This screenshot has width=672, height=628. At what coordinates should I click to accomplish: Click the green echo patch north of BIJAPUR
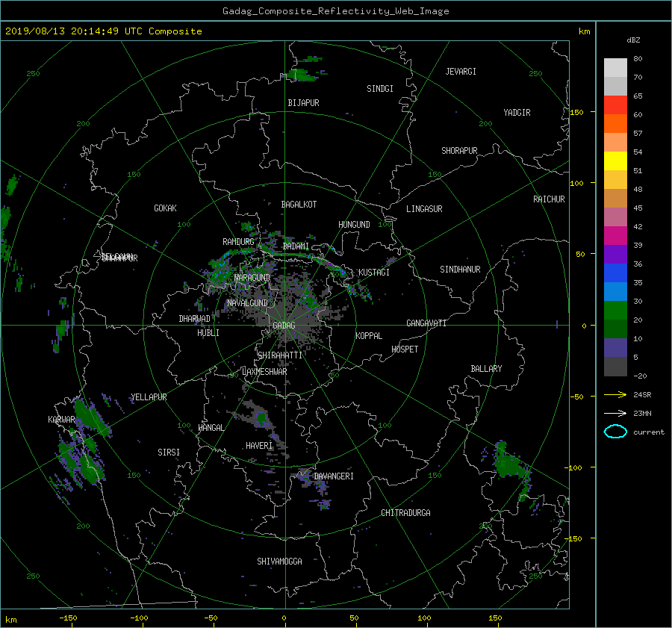click(302, 75)
